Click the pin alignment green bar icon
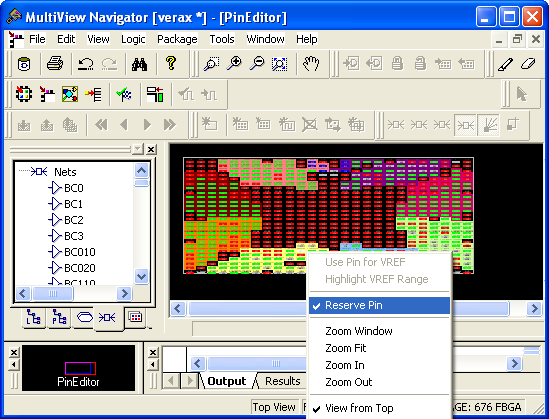The image size is (549, 419). click(155, 94)
